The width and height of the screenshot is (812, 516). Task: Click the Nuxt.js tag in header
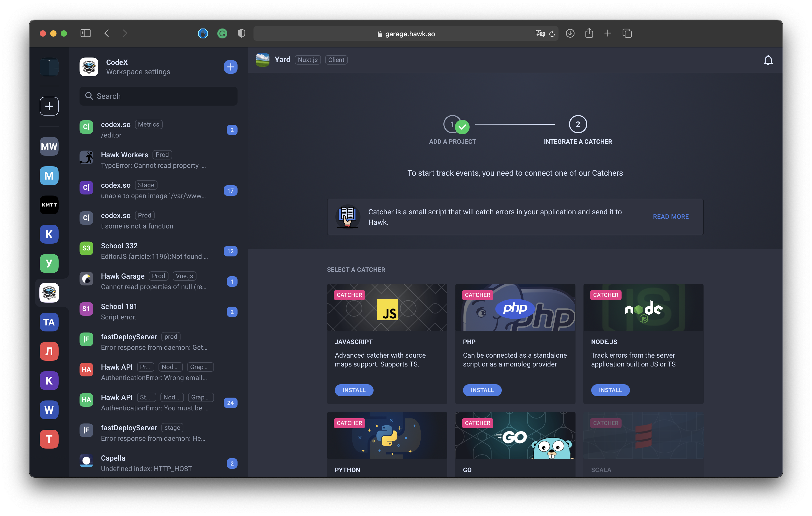(x=308, y=60)
